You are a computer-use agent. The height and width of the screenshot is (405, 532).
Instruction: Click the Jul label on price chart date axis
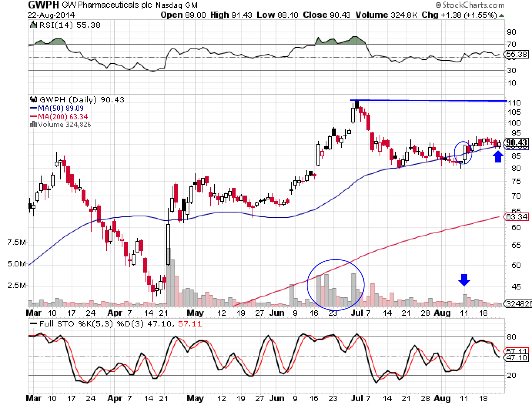click(356, 313)
